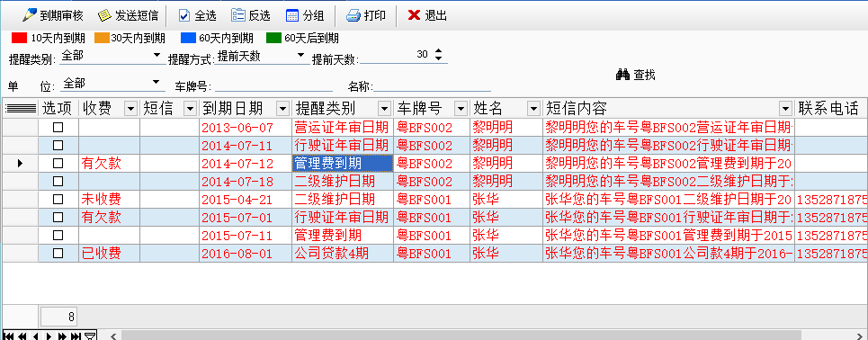Click the 到期审核 toolbar button
The width and height of the screenshot is (868, 340).
coord(52,15)
